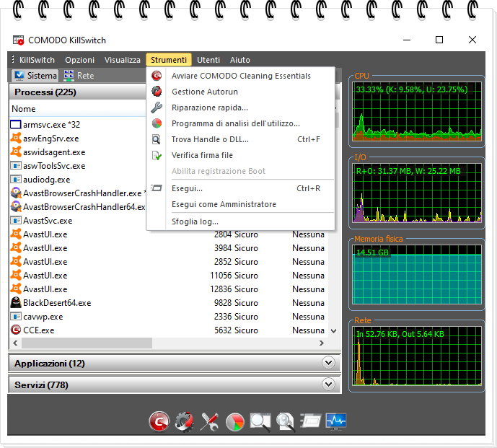Click the CPU usage graph

(417, 111)
